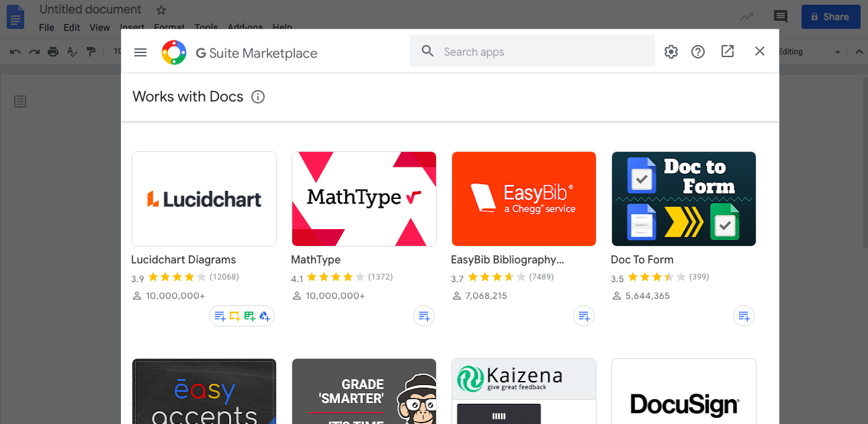Viewport: 868px width, 424px height.
Task: Open the Marketplace help icon
Action: pyautogui.click(x=698, y=52)
